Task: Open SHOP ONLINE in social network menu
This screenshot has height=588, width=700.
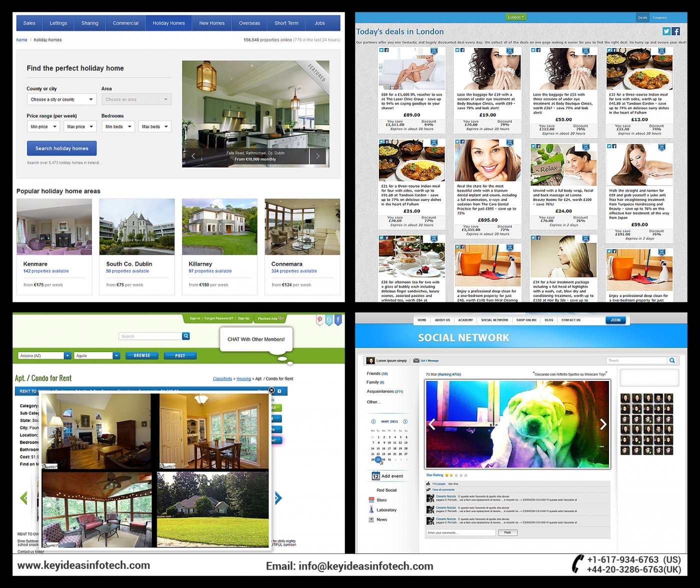Action: [x=526, y=320]
